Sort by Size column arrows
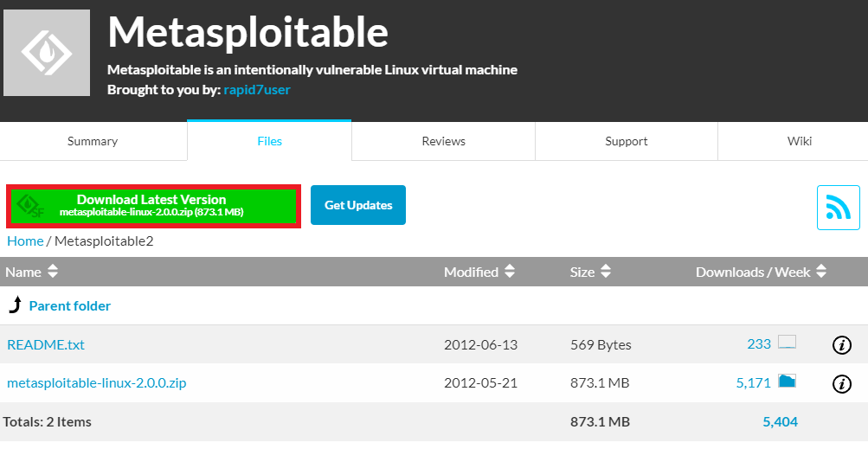The width and height of the screenshot is (868, 449). click(606, 272)
